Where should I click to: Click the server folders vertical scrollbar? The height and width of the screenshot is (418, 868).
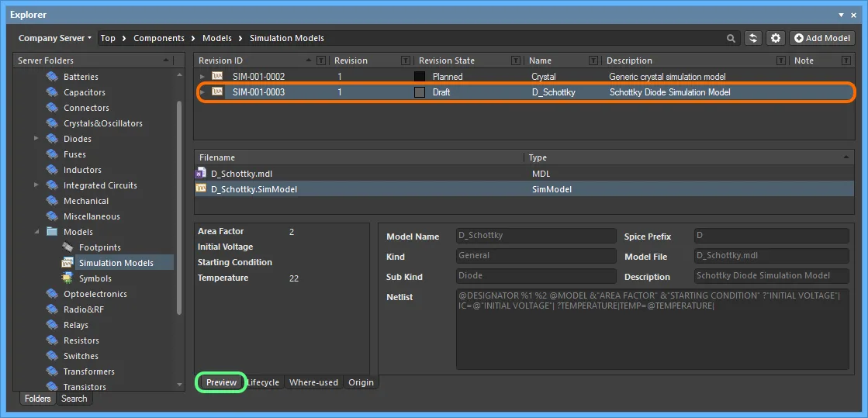[179, 208]
